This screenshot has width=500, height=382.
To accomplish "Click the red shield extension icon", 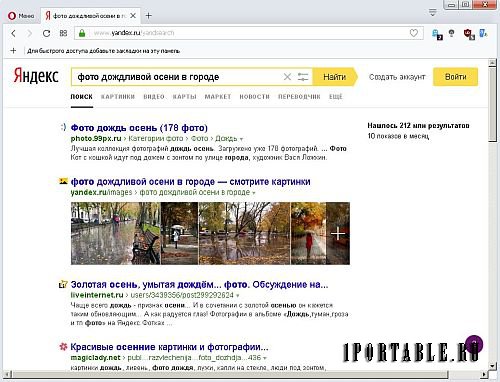I will pyautogui.click(x=469, y=34).
